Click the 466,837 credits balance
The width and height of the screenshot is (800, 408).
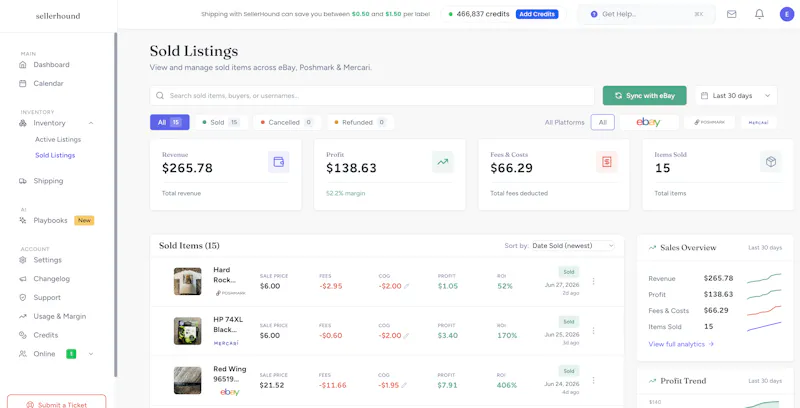483,14
